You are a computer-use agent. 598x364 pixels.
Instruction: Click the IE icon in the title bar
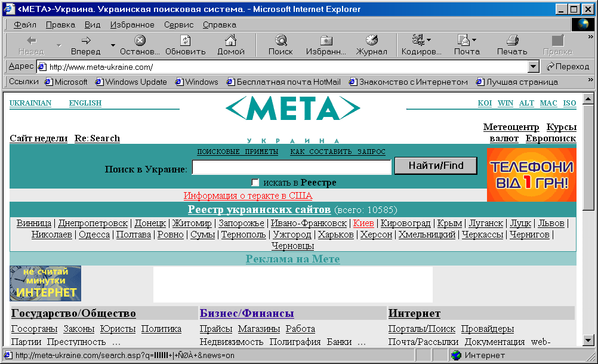(9, 9)
